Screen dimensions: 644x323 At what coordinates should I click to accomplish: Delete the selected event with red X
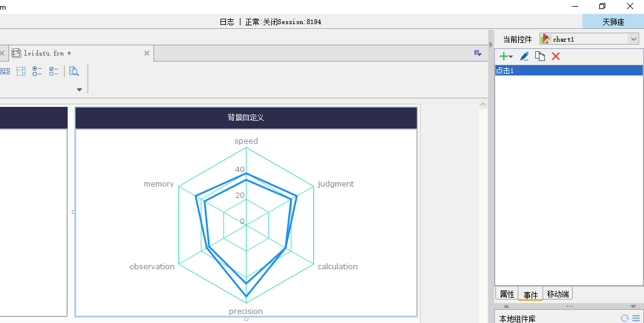click(556, 56)
